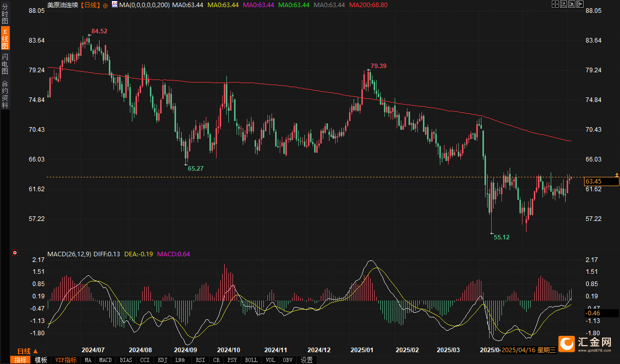Apply the MA indicator button
This screenshot has height=364, width=620.
click(88, 360)
